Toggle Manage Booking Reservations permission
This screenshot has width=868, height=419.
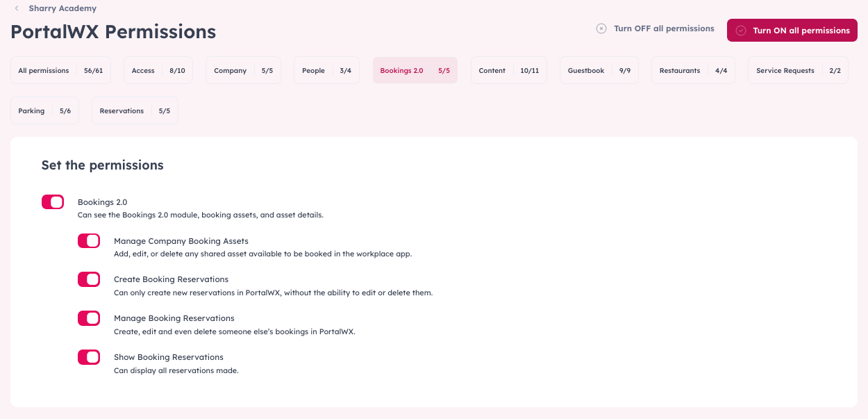(89, 318)
